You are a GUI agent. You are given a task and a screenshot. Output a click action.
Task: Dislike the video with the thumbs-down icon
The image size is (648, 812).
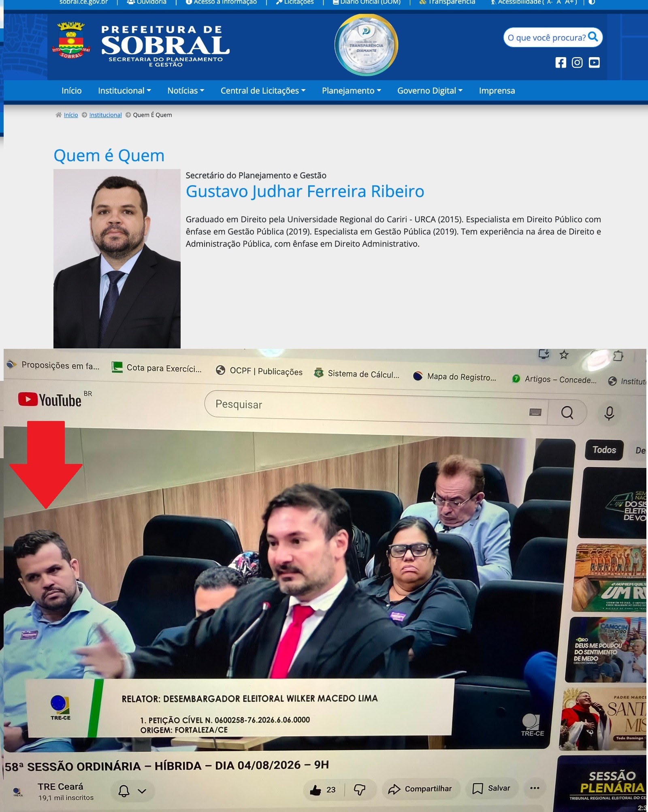(x=360, y=789)
